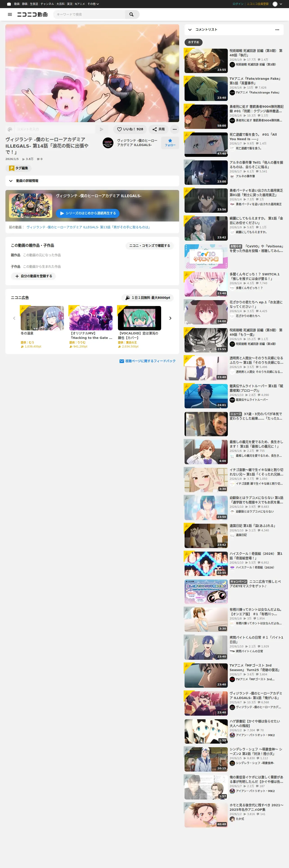289x868 pixels.
Task: Click the keyword search input field
Action: [x=90, y=14]
